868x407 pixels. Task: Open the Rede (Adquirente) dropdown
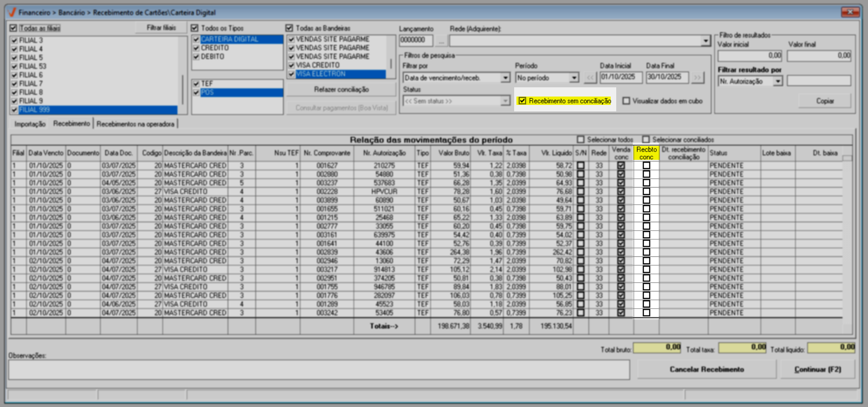coord(705,41)
